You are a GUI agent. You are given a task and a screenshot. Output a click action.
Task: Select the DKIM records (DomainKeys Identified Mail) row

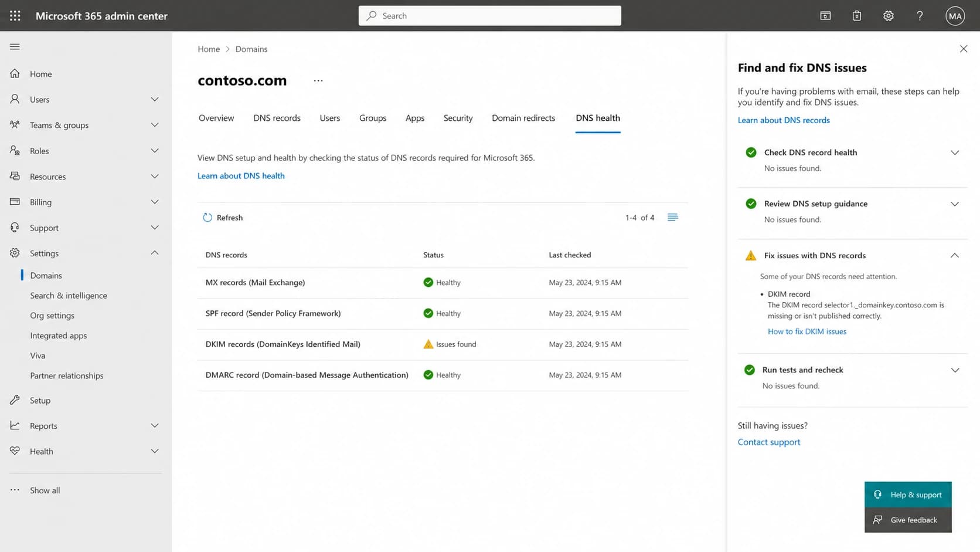(x=443, y=344)
